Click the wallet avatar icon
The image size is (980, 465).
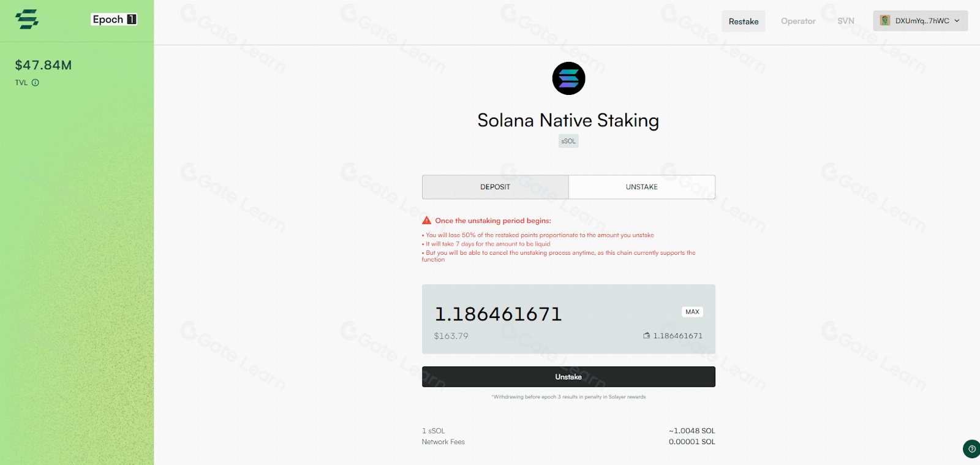[885, 21]
